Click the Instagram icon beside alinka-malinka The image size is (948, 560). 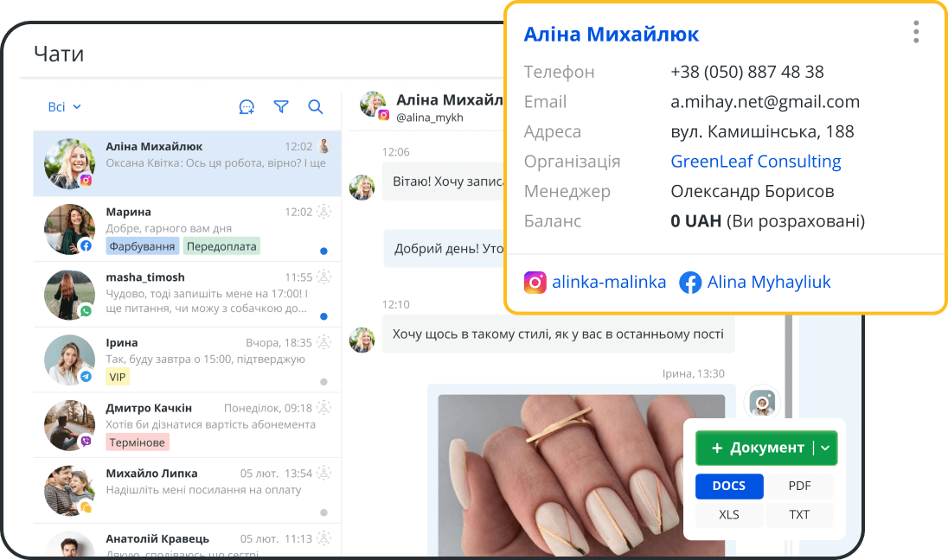pyautogui.click(x=535, y=283)
